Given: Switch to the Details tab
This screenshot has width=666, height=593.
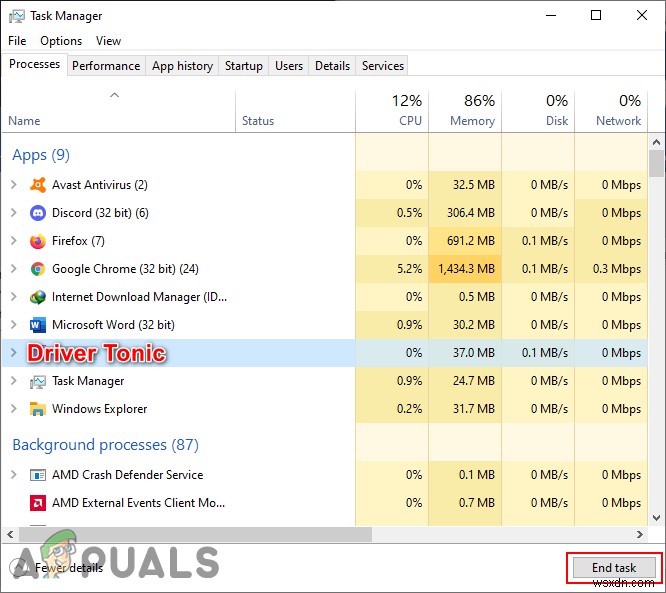Looking at the screenshot, I should pyautogui.click(x=333, y=66).
